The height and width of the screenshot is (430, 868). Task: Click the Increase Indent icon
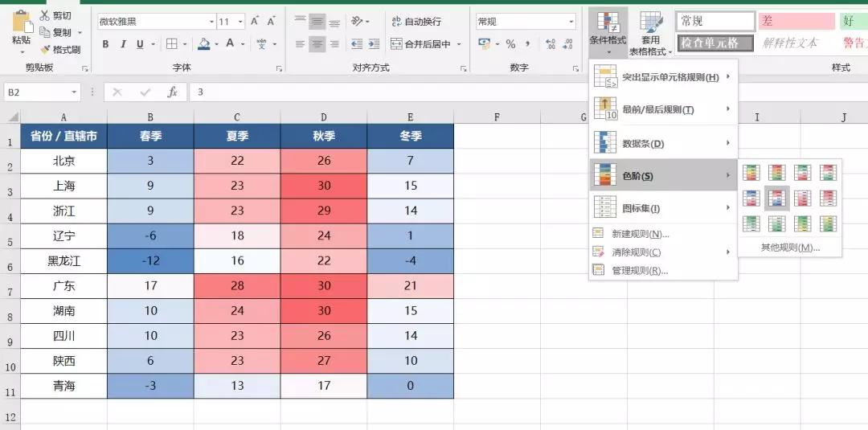point(375,44)
